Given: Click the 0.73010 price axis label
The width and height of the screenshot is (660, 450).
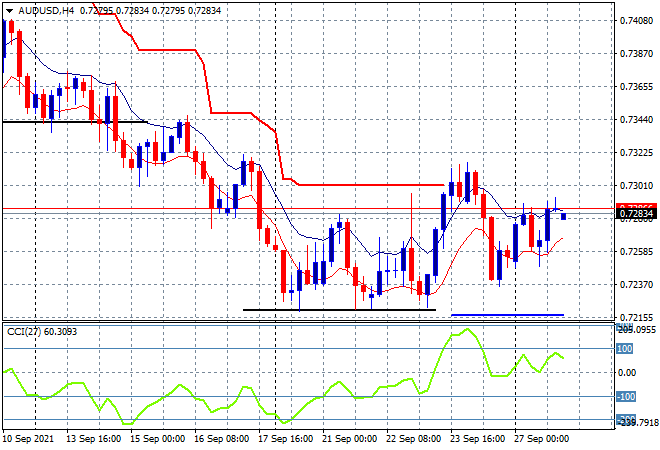Looking at the screenshot, I should point(636,186).
